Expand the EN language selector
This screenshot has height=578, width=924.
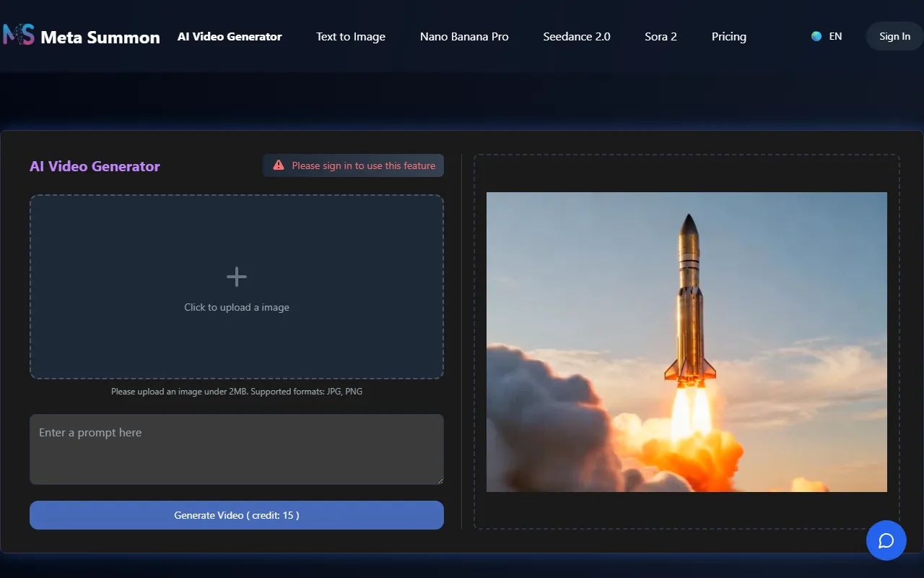(835, 36)
